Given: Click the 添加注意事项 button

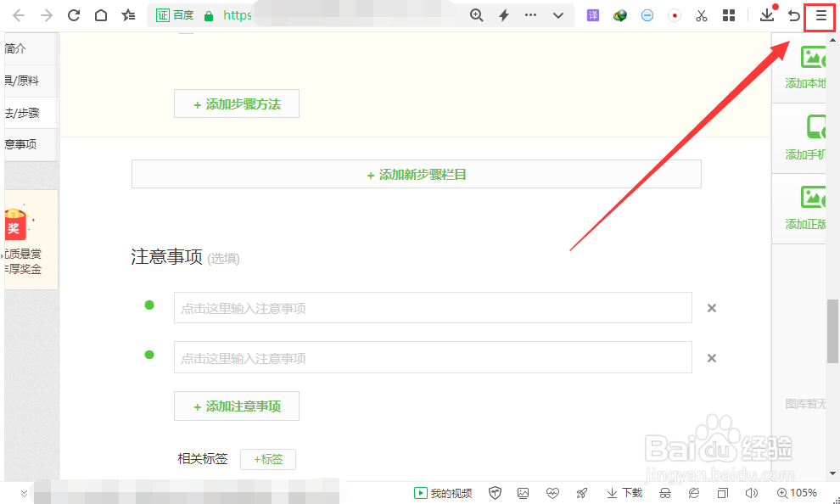Looking at the screenshot, I should pos(237,406).
